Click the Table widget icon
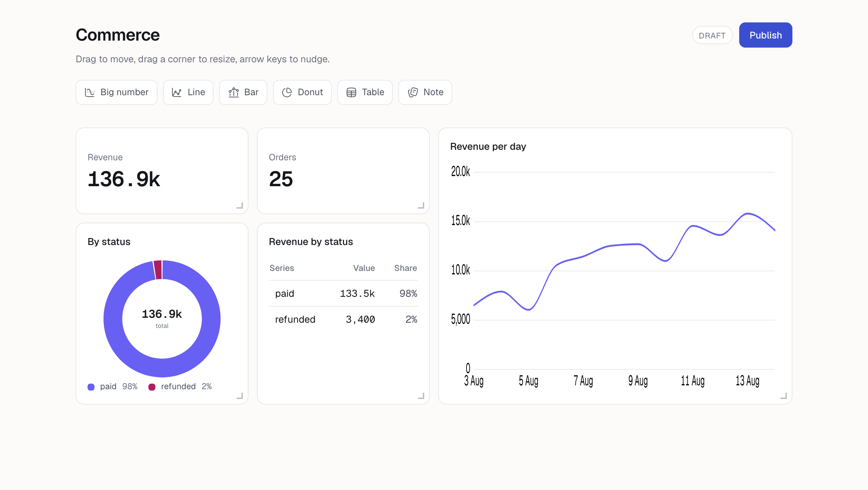 pos(351,92)
